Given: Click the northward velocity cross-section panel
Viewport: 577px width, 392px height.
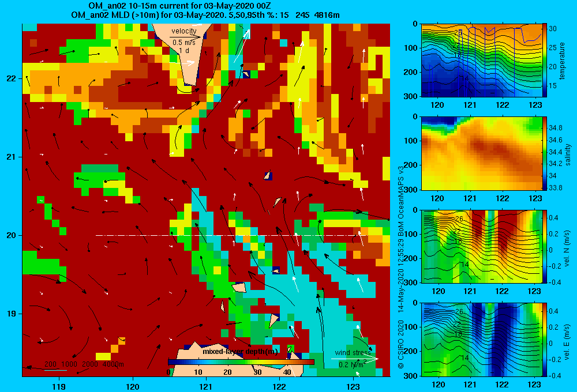Looking at the screenshot, I should pos(482,246).
